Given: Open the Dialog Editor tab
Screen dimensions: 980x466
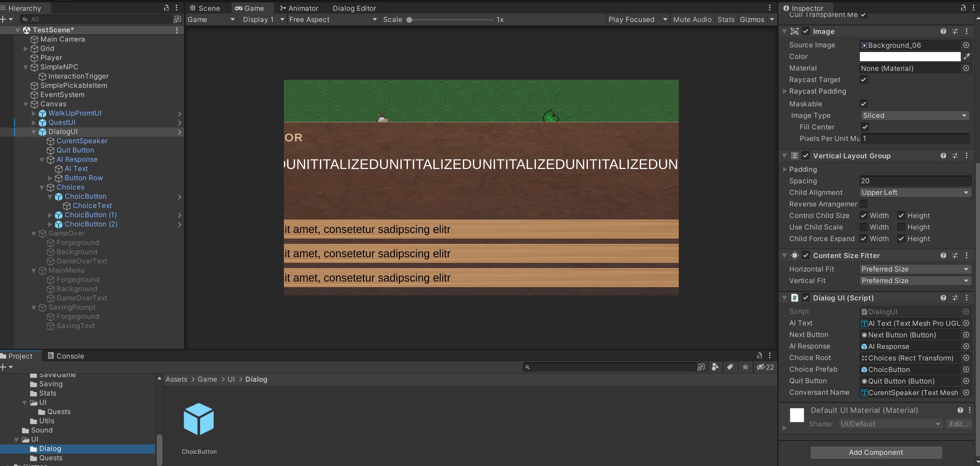Looking at the screenshot, I should 354,8.
